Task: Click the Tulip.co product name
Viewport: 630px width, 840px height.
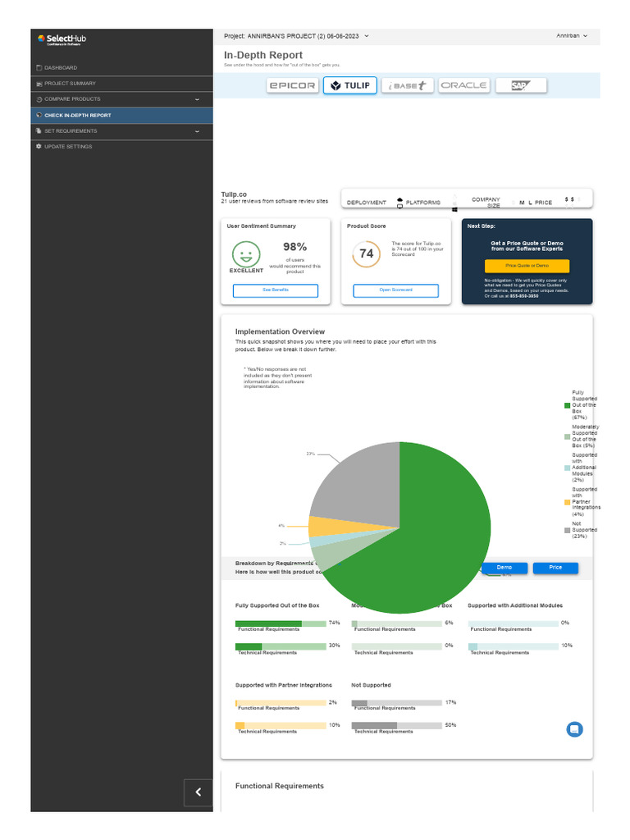Action: (234, 194)
